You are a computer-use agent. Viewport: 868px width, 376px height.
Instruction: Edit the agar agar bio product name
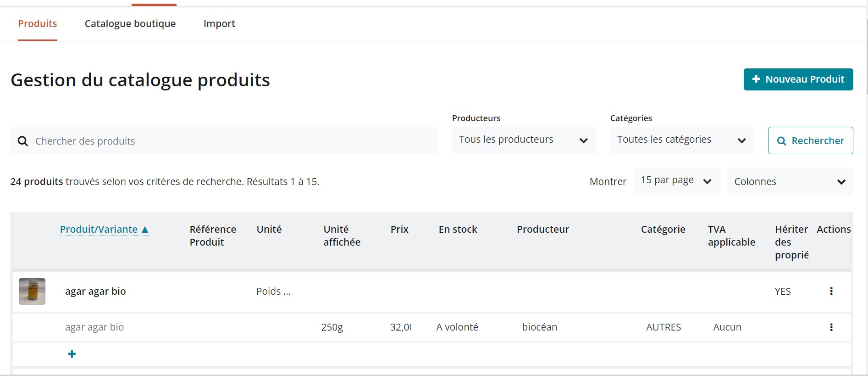[95, 292]
